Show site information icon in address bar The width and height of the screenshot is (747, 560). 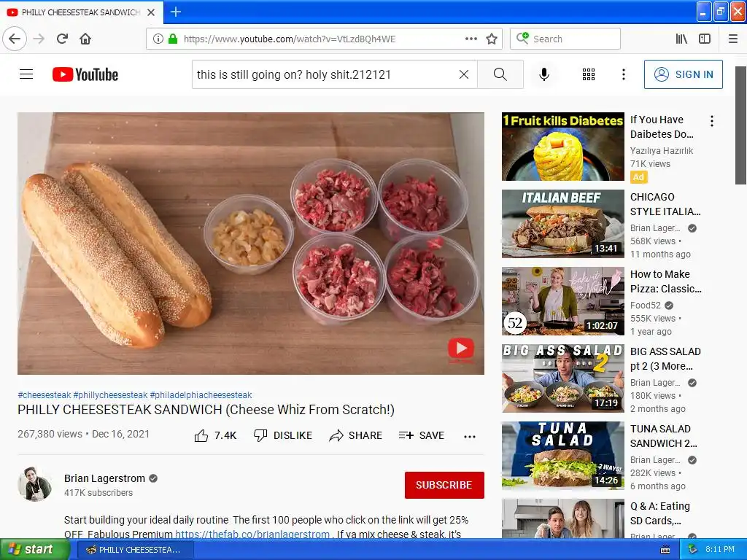click(x=158, y=39)
